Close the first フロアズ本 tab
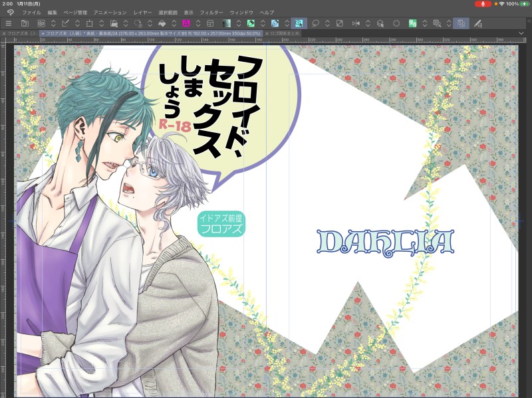 (x=4, y=34)
